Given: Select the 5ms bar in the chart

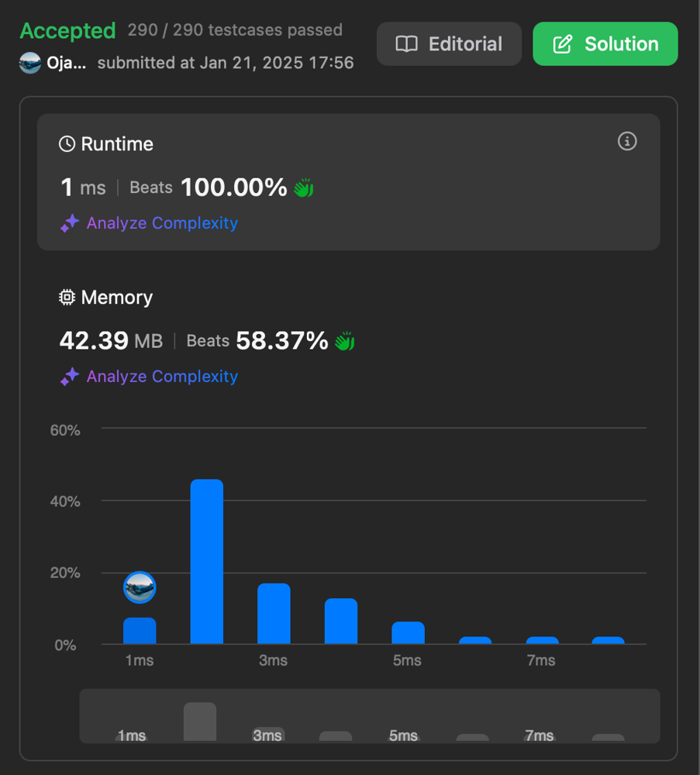Looking at the screenshot, I should tap(408, 632).
